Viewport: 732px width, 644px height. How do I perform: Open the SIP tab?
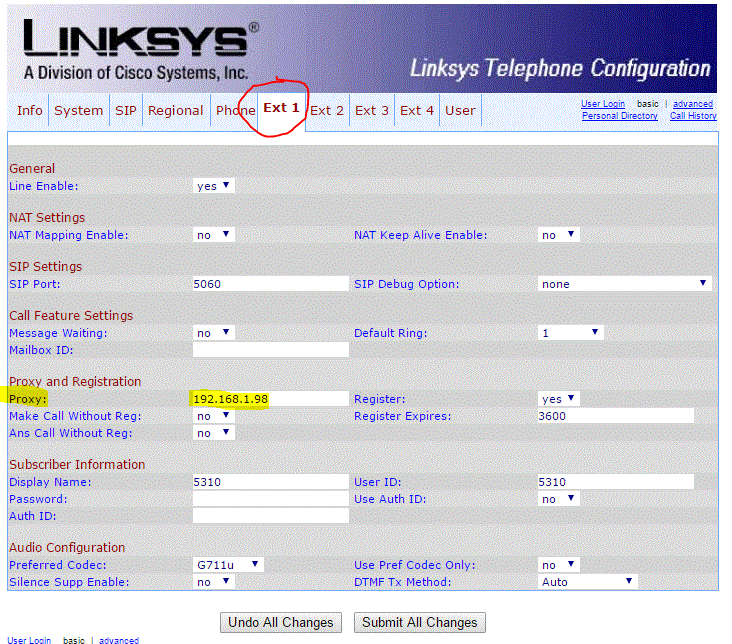[x=126, y=111]
